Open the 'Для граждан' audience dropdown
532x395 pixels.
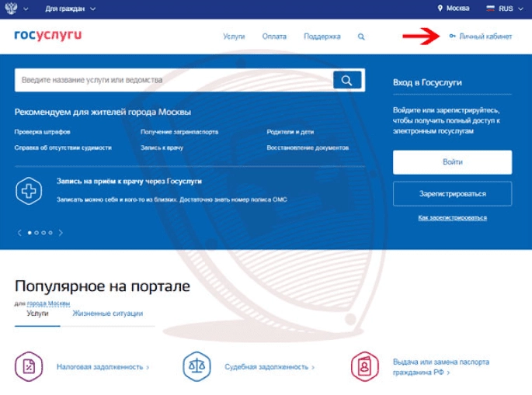pos(70,9)
